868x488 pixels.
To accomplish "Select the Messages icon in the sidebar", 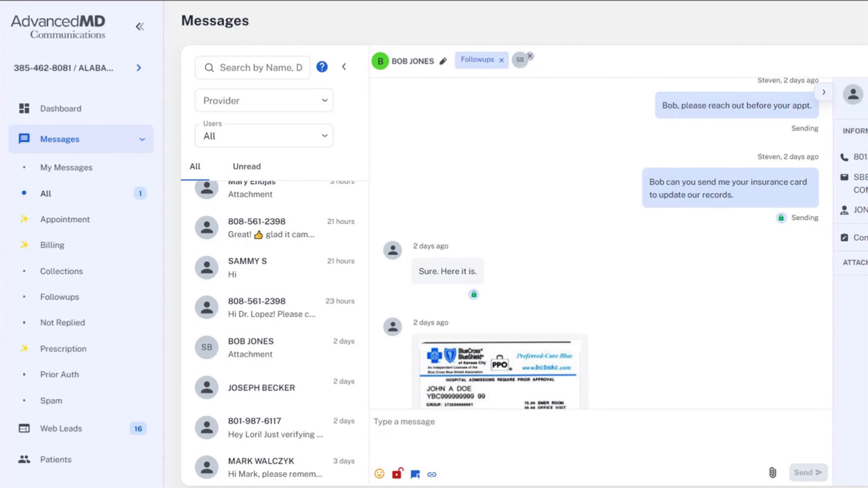I will pyautogui.click(x=23, y=139).
